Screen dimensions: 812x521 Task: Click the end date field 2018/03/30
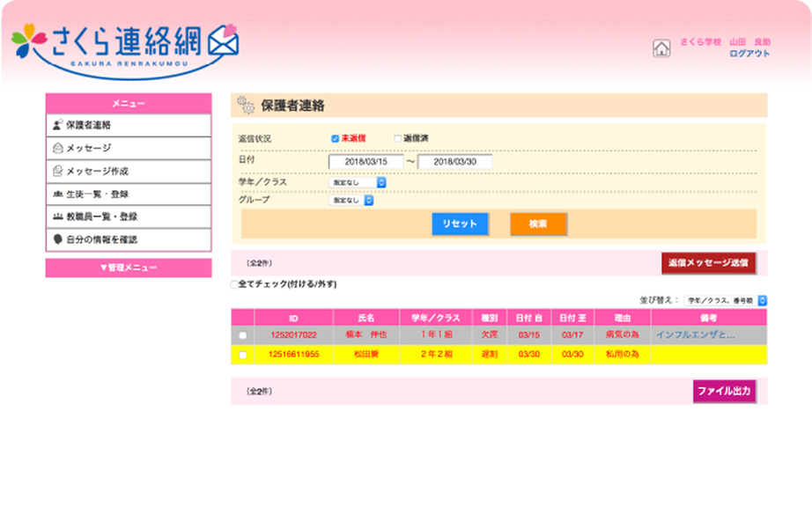[x=454, y=162]
